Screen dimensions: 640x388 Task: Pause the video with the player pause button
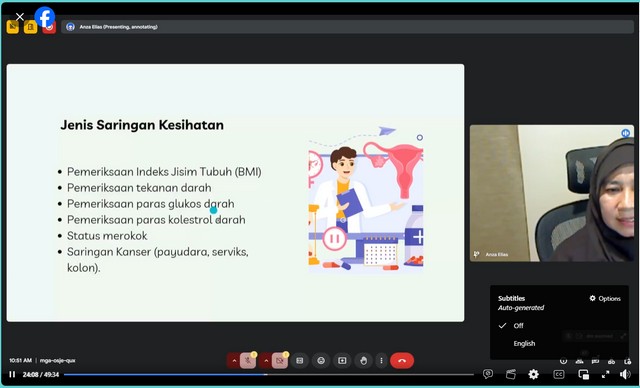[12, 374]
